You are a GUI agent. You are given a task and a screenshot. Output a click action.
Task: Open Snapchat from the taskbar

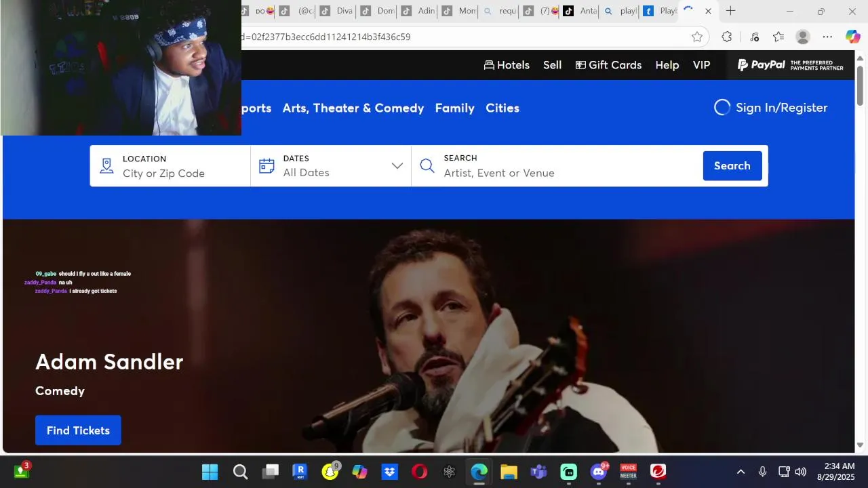330,471
